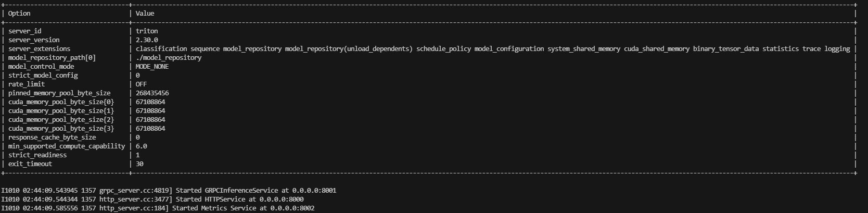Click the cuda_memory_pool_byte_size{0} option

coord(61,102)
